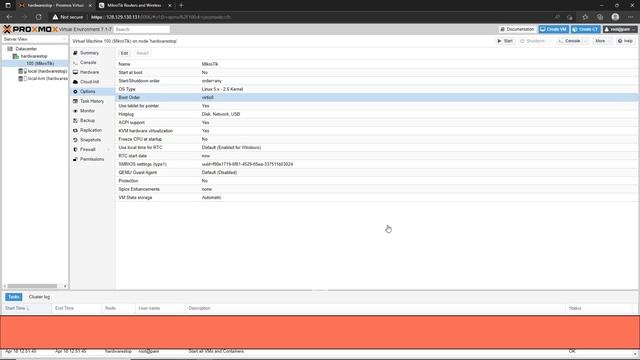Click the Proxmox search field

tap(142, 29)
